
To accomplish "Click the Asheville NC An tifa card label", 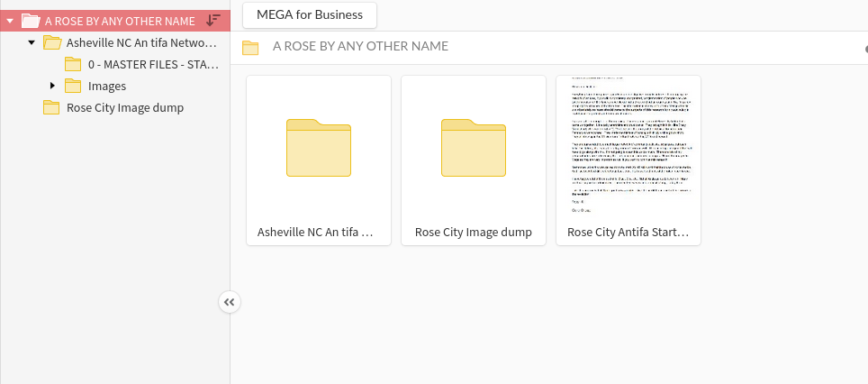I will click(315, 233).
